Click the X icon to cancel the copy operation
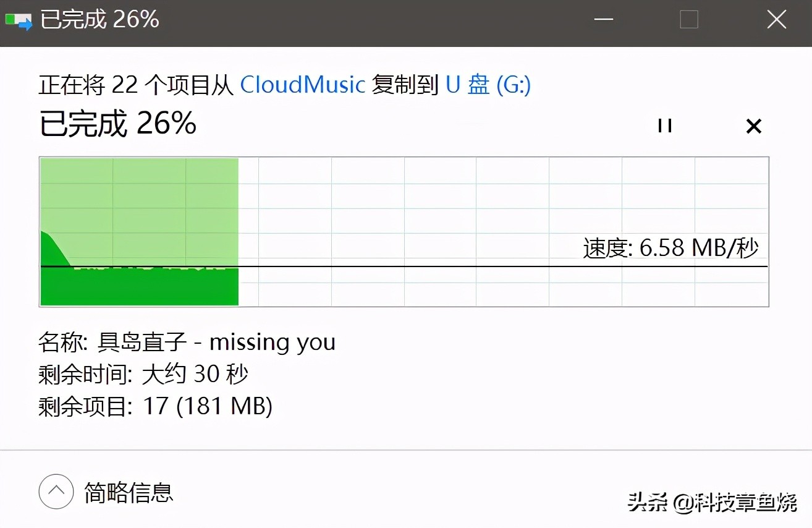The height and width of the screenshot is (528, 812). 753,126
